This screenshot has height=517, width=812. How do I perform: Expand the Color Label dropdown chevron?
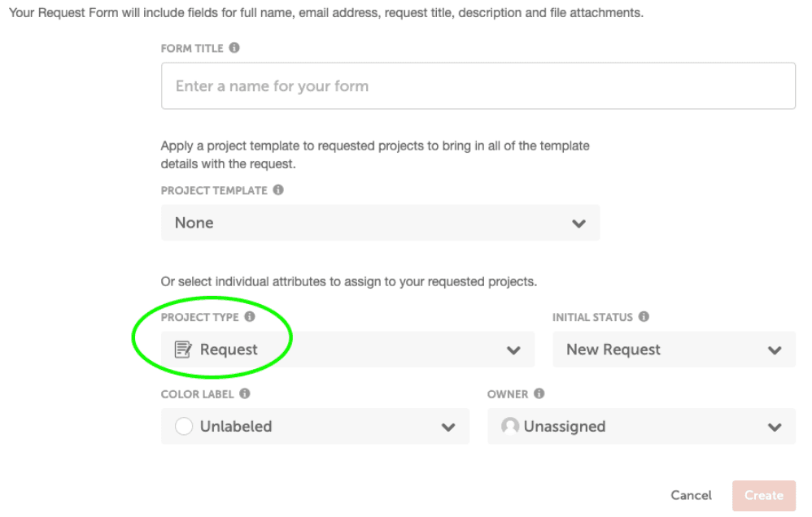click(x=448, y=428)
